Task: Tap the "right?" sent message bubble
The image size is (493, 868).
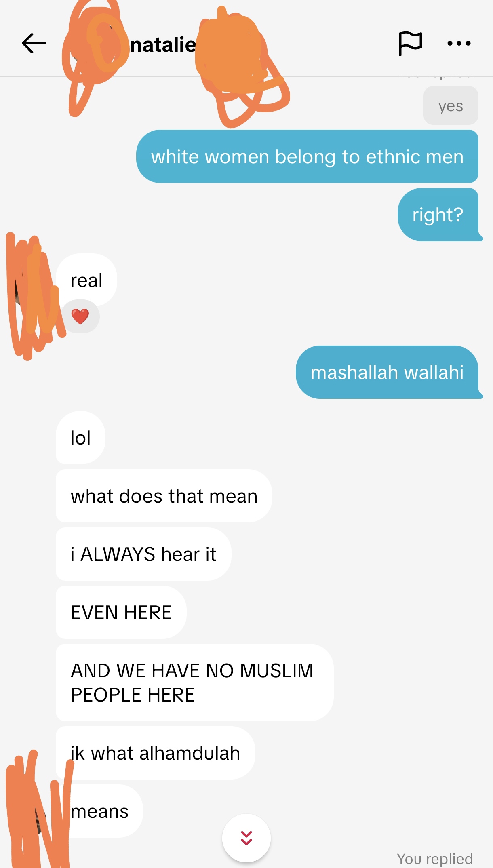Action: pos(438,215)
